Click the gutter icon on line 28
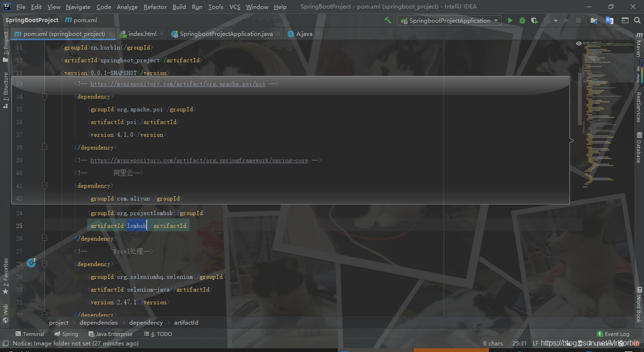Image resolution: width=644 pixels, height=352 pixels. 32,263
